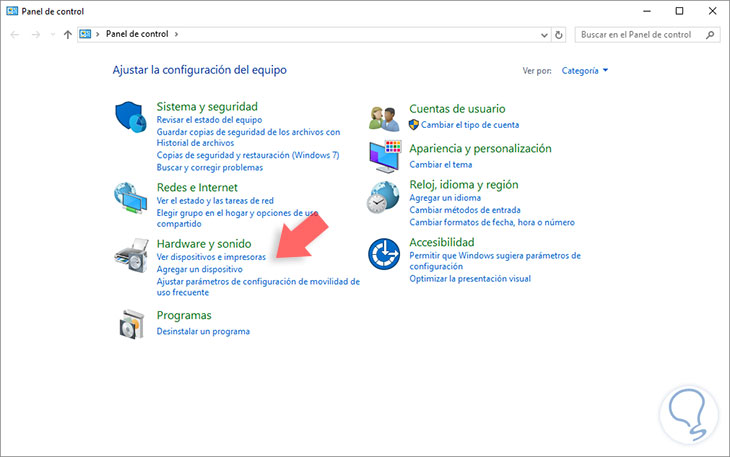Open the Ver por Categoría dropdown
The width and height of the screenshot is (730, 457).
(x=585, y=71)
